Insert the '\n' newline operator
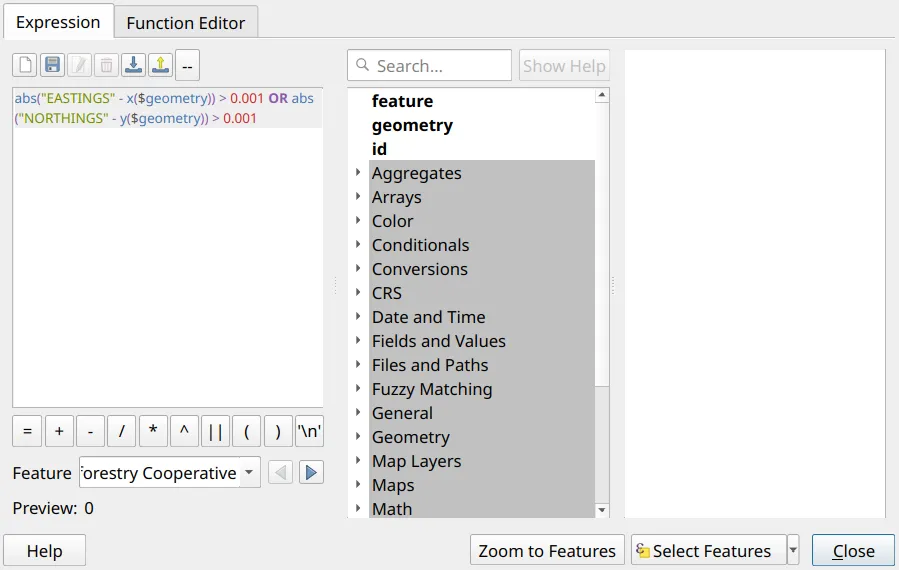 310,431
